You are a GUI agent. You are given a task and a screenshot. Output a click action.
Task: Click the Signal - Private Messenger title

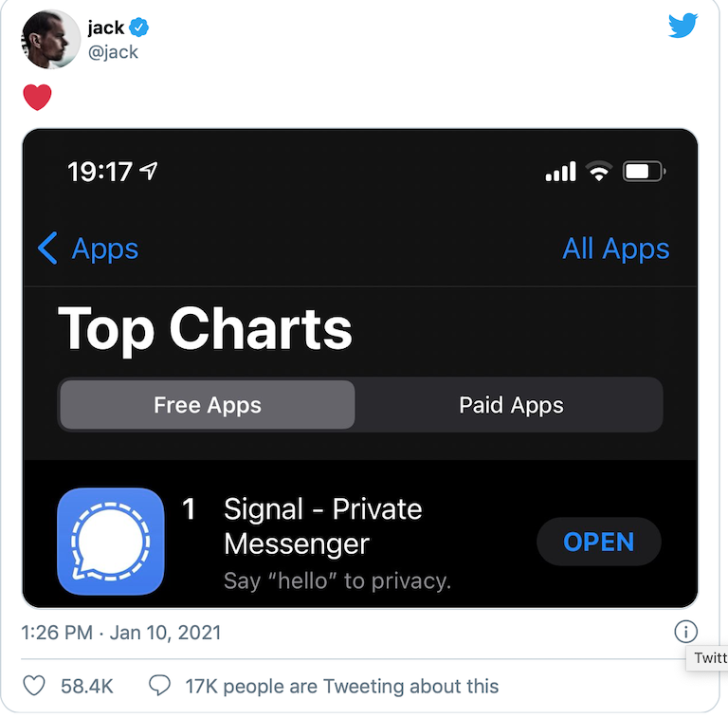[x=322, y=526]
